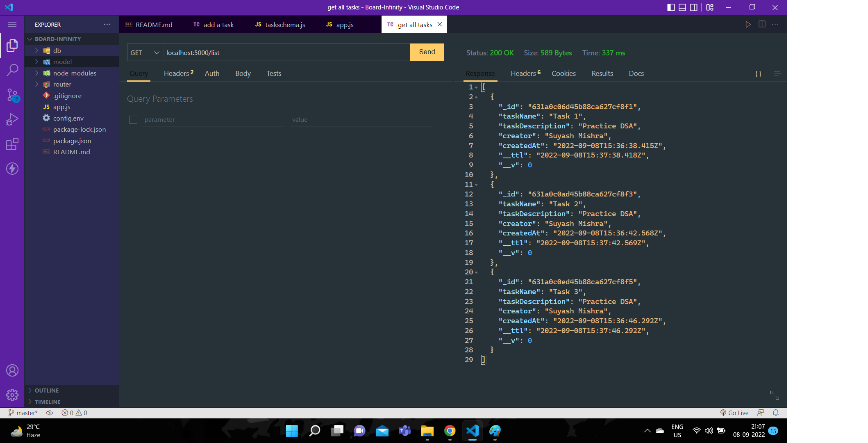This screenshot has height=443, width=868.
Task: Expand the db folder
Action: (72, 50)
